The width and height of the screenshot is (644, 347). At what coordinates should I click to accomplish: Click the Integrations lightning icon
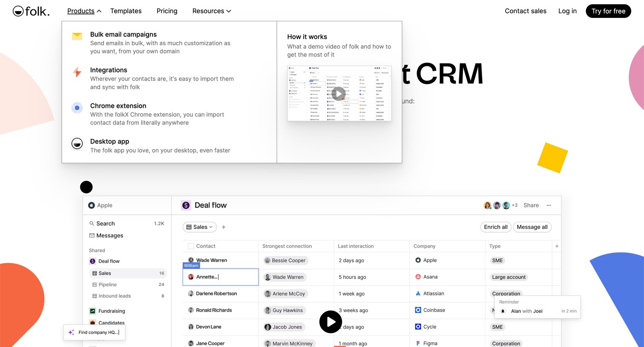tap(77, 72)
